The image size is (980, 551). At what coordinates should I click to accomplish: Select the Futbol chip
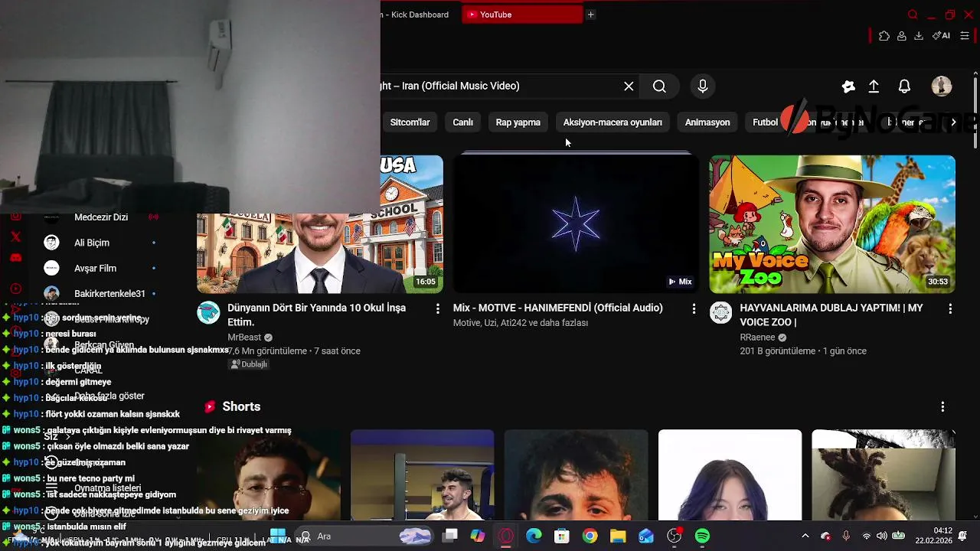pos(765,122)
